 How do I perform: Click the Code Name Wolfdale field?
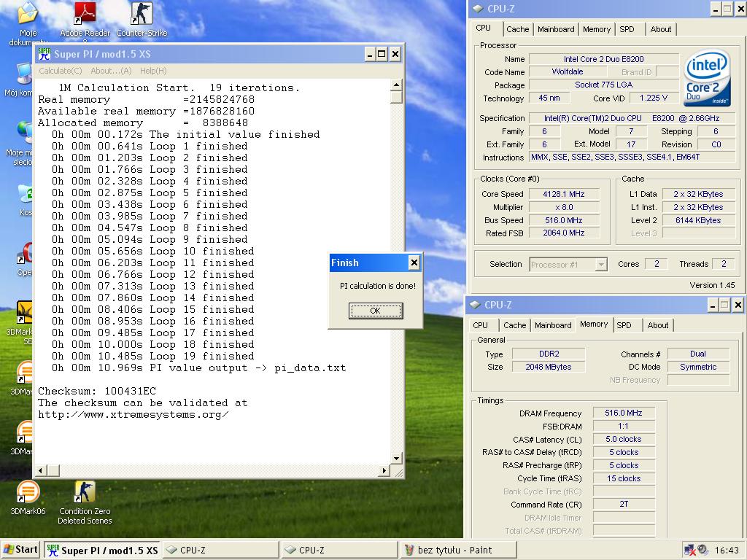[568, 71]
